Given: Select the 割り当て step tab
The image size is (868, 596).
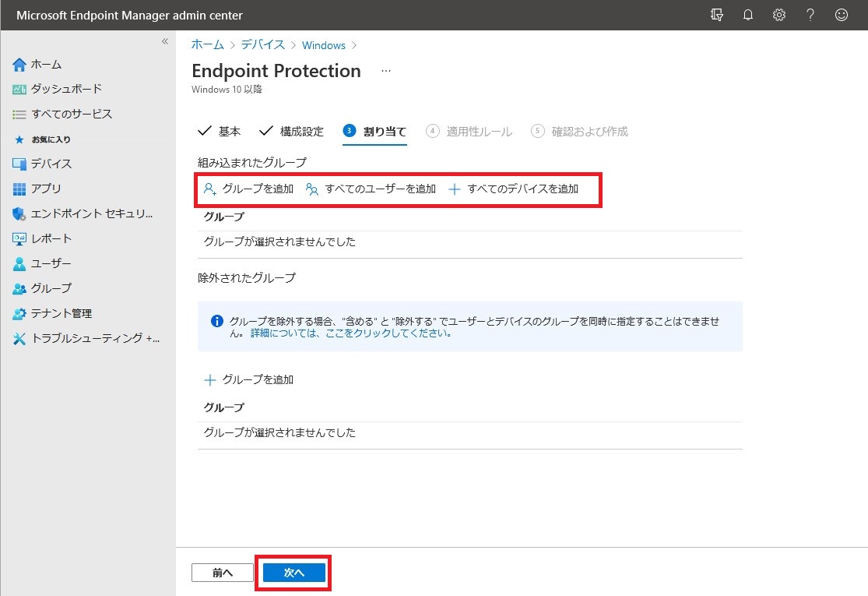Looking at the screenshot, I should pos(374,131).
